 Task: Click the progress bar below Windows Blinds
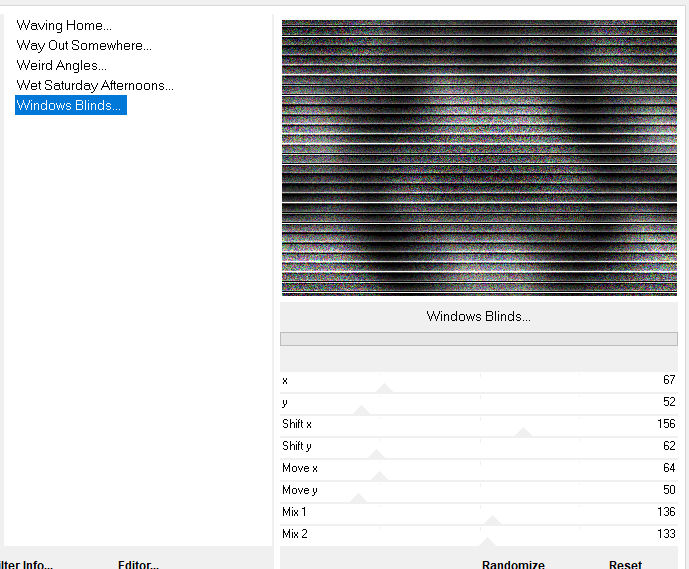(x=479, y=339)
